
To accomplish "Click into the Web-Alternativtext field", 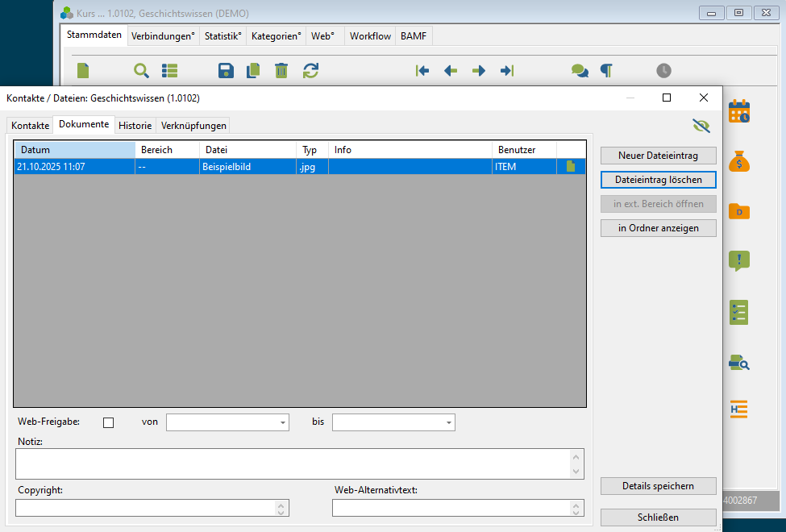I will (458, 508).
